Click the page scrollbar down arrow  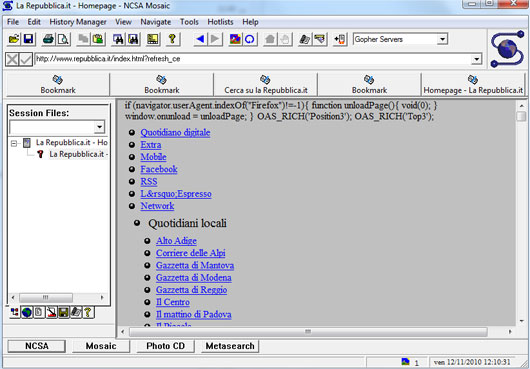[521, 321]
